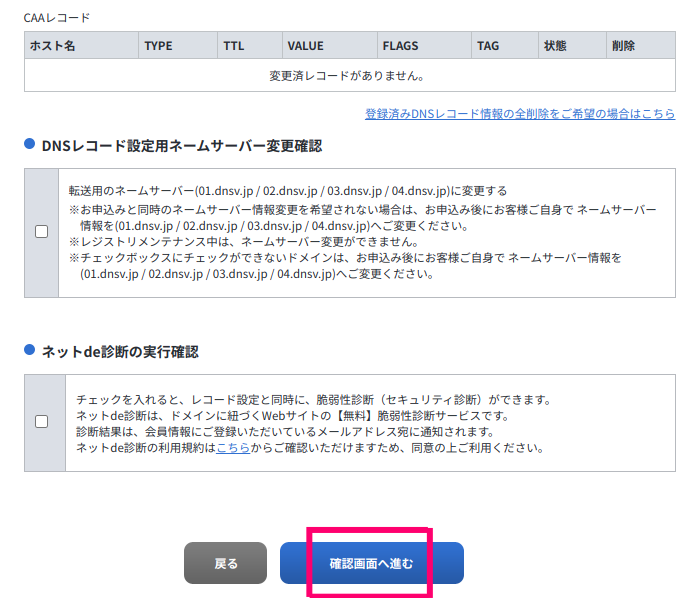The image size is (700, 598).
Task: Click the TYPE column header
Action: tap(178, 46)
